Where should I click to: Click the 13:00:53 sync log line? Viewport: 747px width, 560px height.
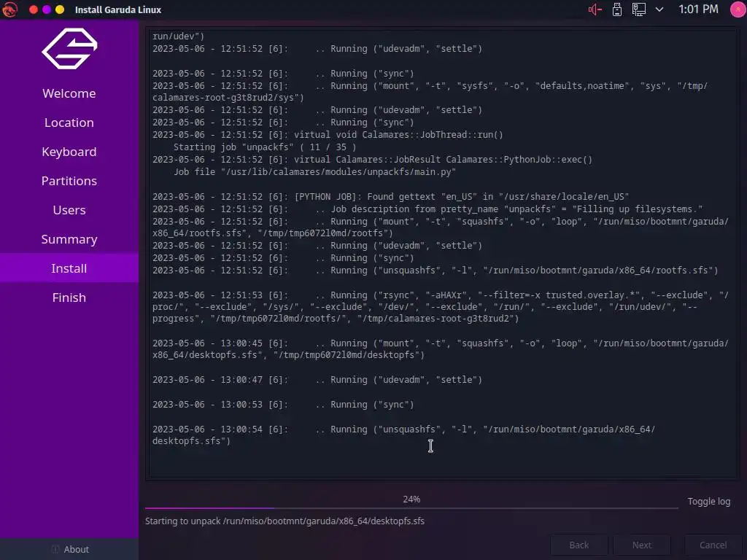coord(283,404)
